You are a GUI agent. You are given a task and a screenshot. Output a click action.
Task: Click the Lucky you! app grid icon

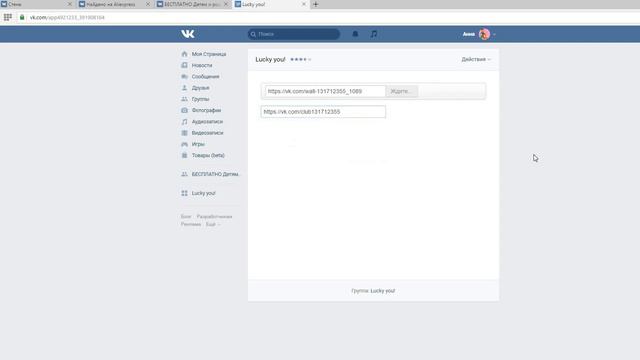point(184,193)
